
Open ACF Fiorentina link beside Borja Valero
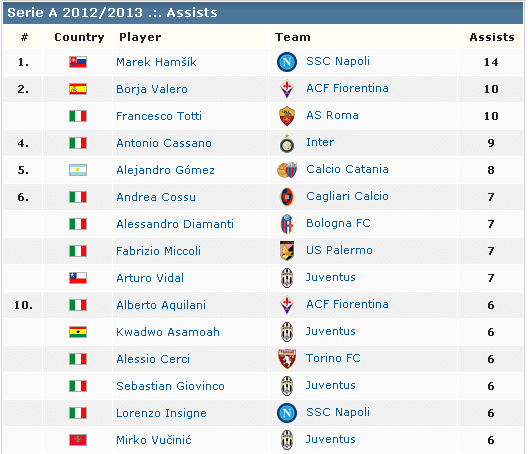pyautogui.click(x=347, y=88)
